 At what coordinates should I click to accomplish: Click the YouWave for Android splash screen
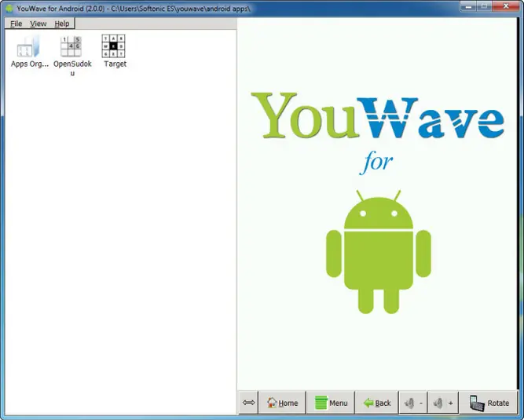point(377,203)
